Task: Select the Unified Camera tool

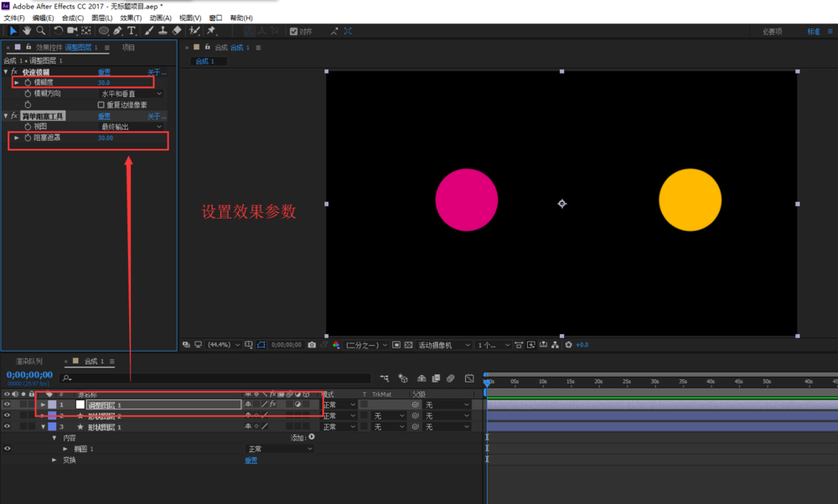Action: pyautogui.click(x=72, y=31)
